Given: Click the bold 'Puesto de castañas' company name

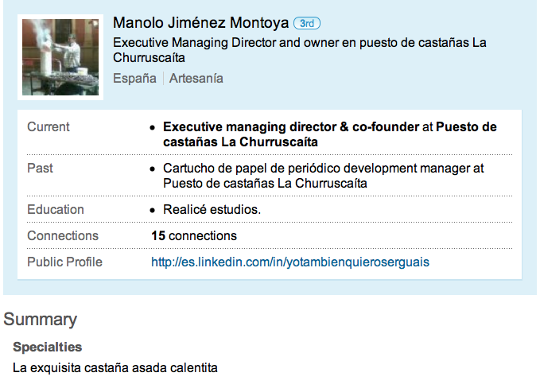Looking at the screenshot, I should coord(466,126).
